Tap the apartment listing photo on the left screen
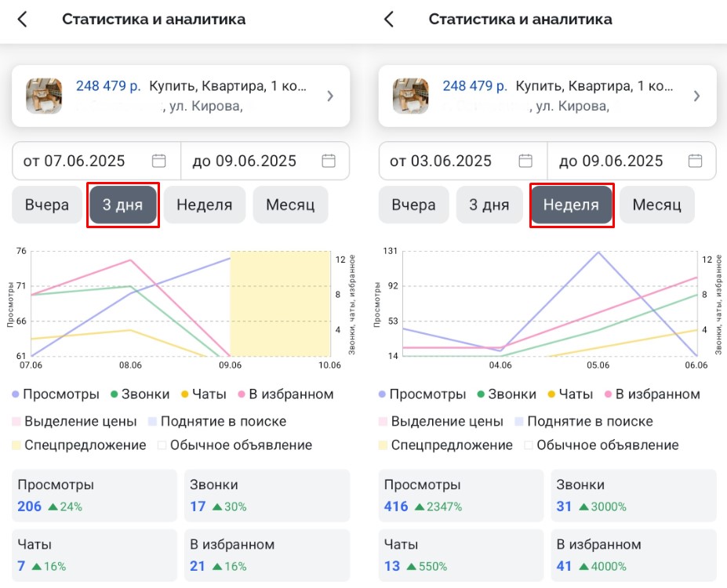The height and width of the screenshot is (588, 727). (x=44, y=96)
